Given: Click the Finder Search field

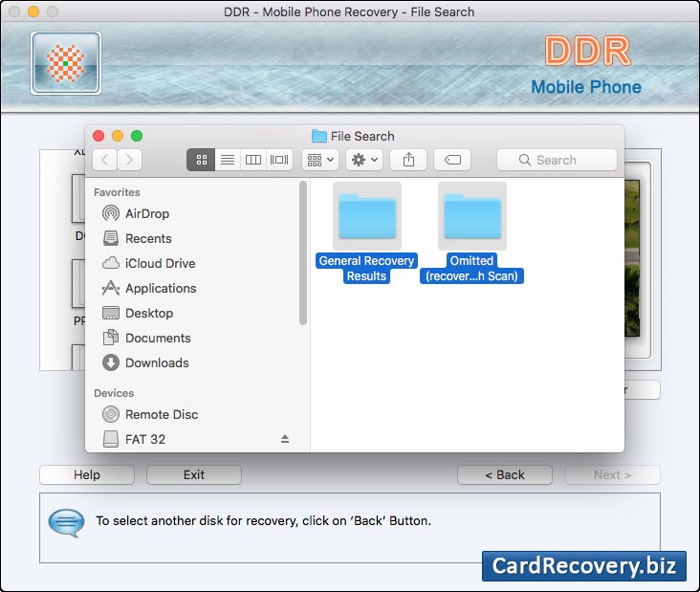Looking at the screenshot, I should [557, 160].
